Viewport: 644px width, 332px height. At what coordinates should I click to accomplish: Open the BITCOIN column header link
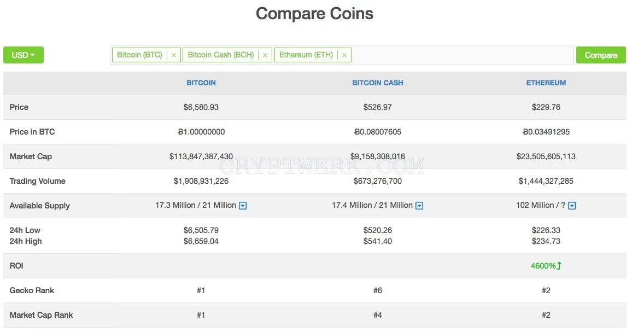[x=201, y=83]
